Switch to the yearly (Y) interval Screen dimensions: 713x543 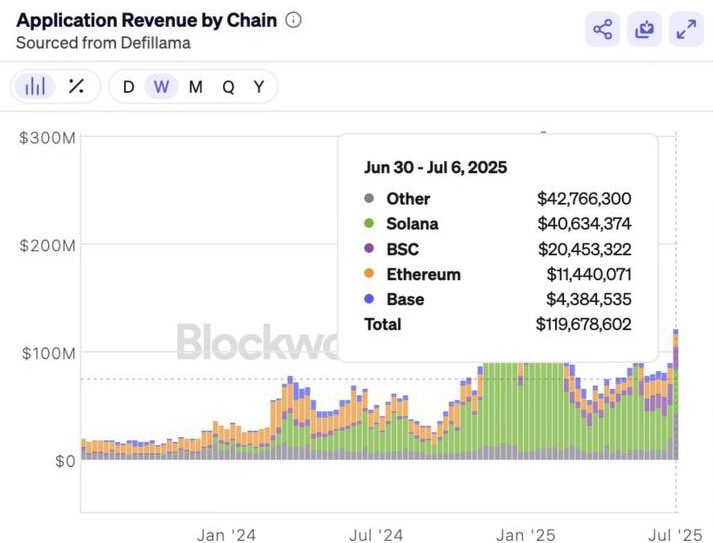point(259,86)
